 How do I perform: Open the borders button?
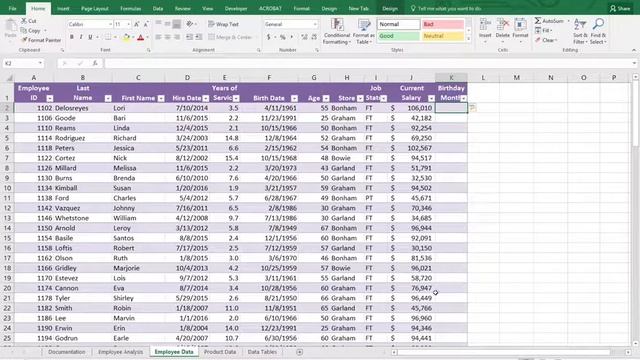108,37
